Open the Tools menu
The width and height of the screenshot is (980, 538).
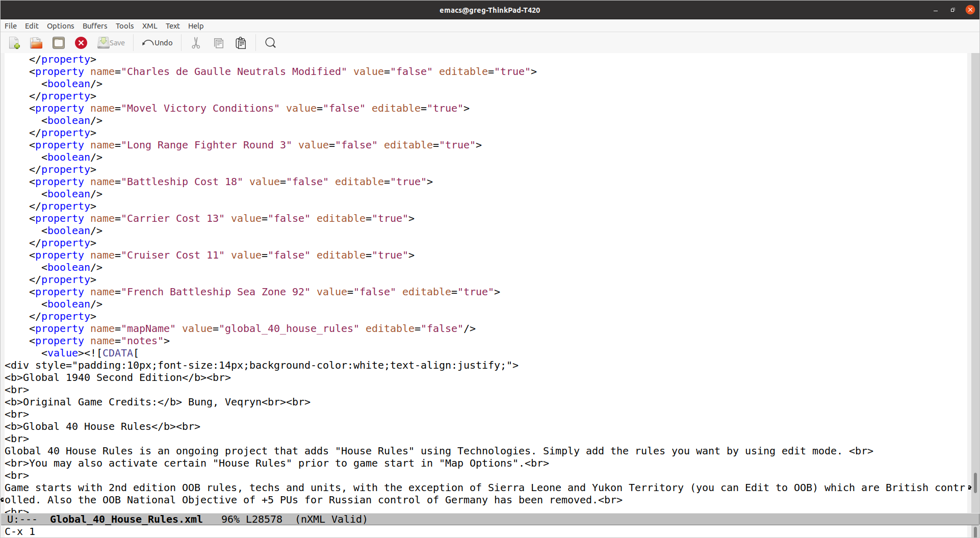point(124,26)
